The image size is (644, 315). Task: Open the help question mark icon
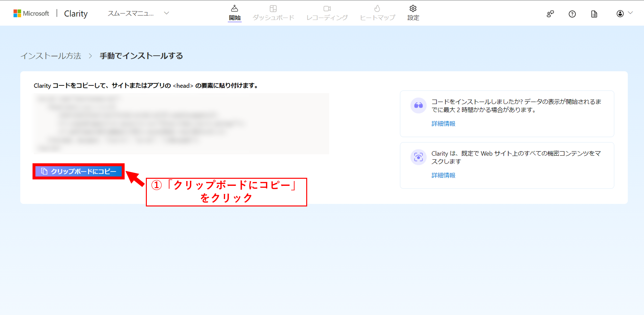(x=572, y=14)
